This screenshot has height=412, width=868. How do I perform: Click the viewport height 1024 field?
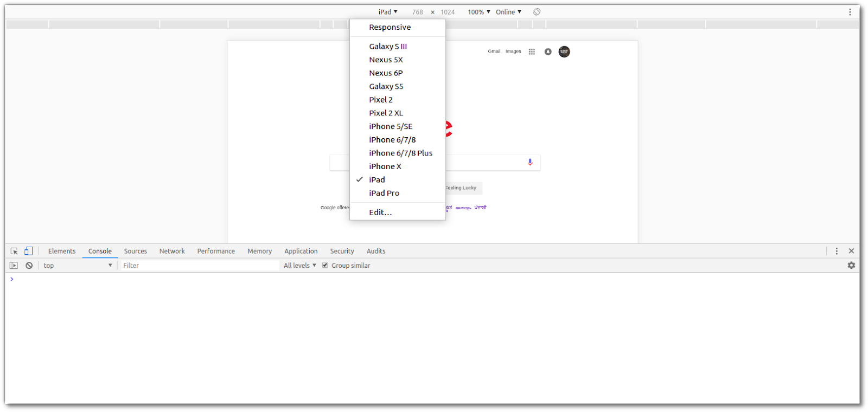point(448,12)
